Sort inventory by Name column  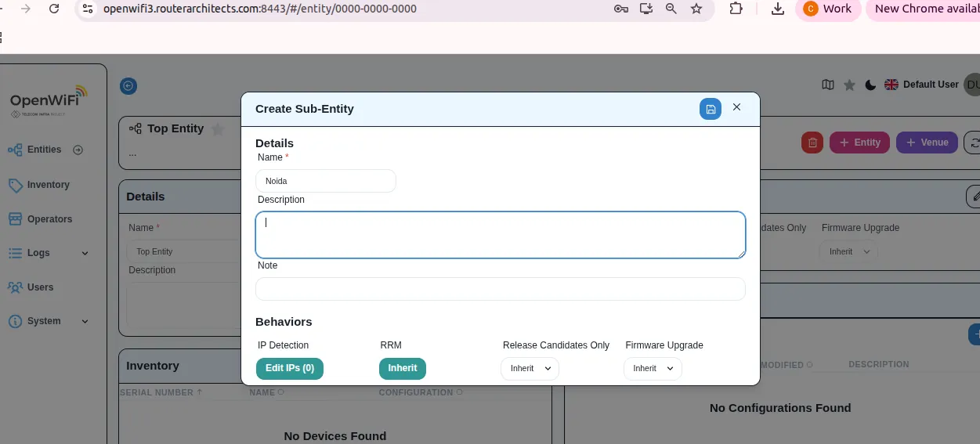click(266, 392)
